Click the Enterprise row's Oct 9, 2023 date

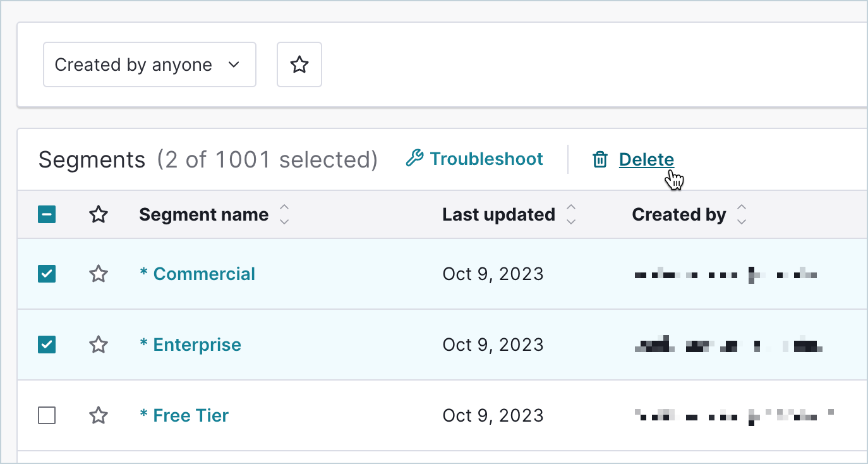coord(493,345)
